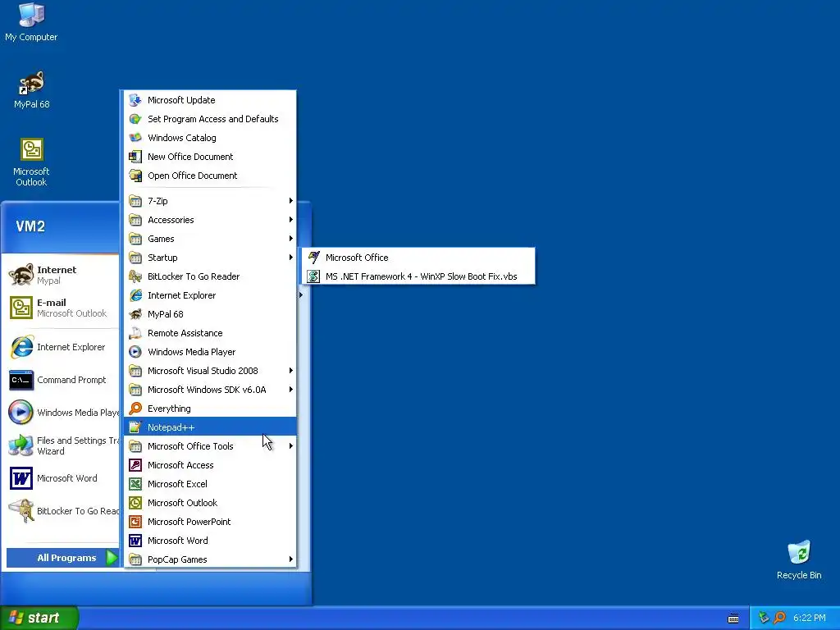Click the Microsoft Update icon in programs menu
The height and width of the screenshot is (630, 840).
point(135,100)
